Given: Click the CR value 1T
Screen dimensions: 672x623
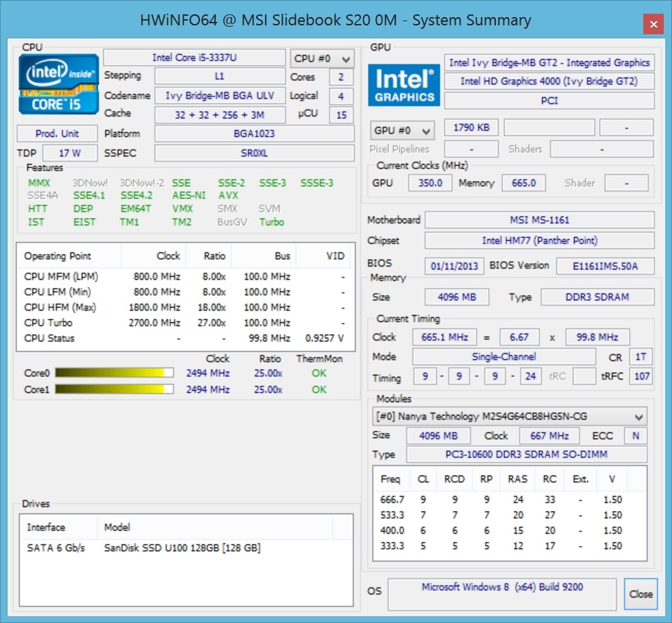Looking at the screenshot, I should pyautogui.click(x=640, y=357).
